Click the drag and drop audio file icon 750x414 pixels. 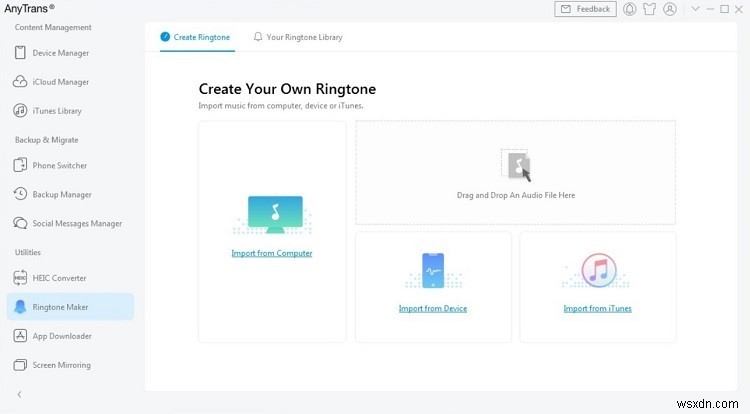pyautogui.click(x=516, y=165)
